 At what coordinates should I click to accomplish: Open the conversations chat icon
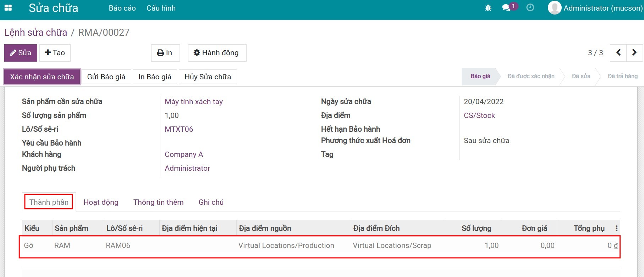(506, 8)
